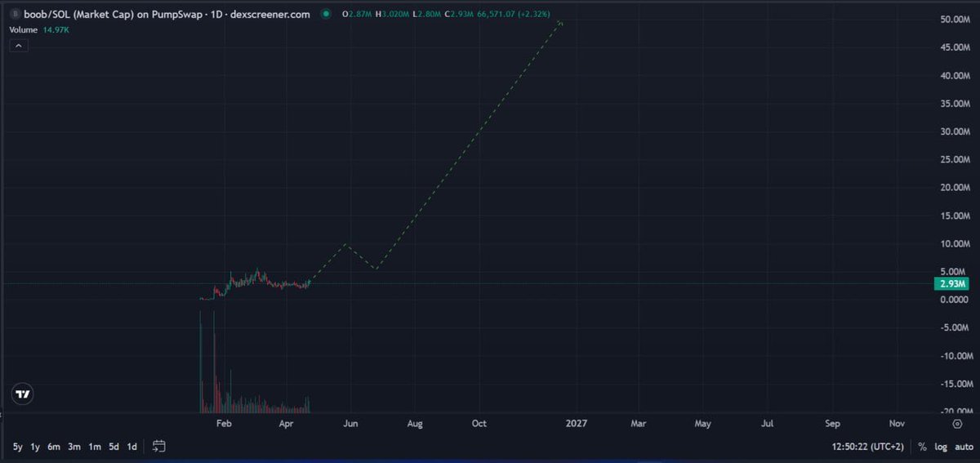980x463 pixels.
Task: Open the go-to-date calendar icon
Action: pos(159,446)
